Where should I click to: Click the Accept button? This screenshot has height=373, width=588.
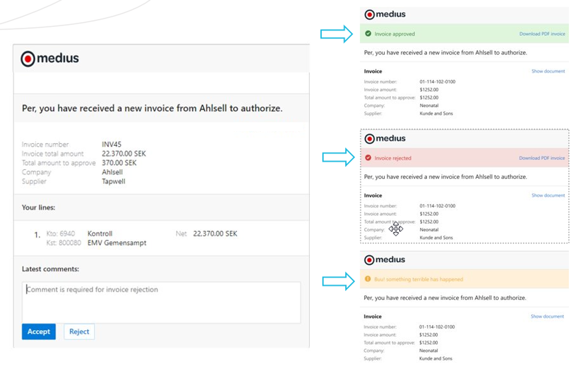39,331
